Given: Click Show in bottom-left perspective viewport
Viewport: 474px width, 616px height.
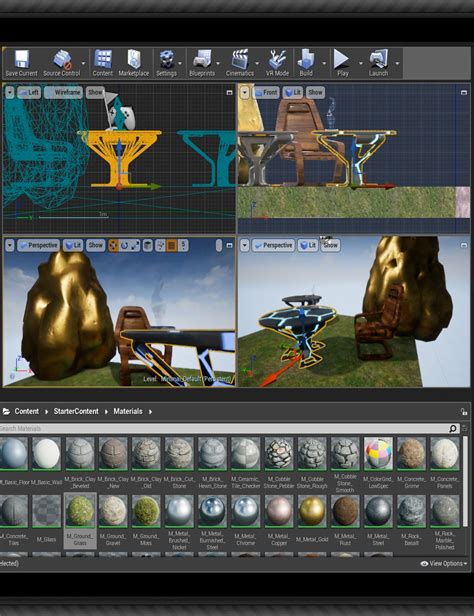Looking at the screenshot, I should (95, 245).
